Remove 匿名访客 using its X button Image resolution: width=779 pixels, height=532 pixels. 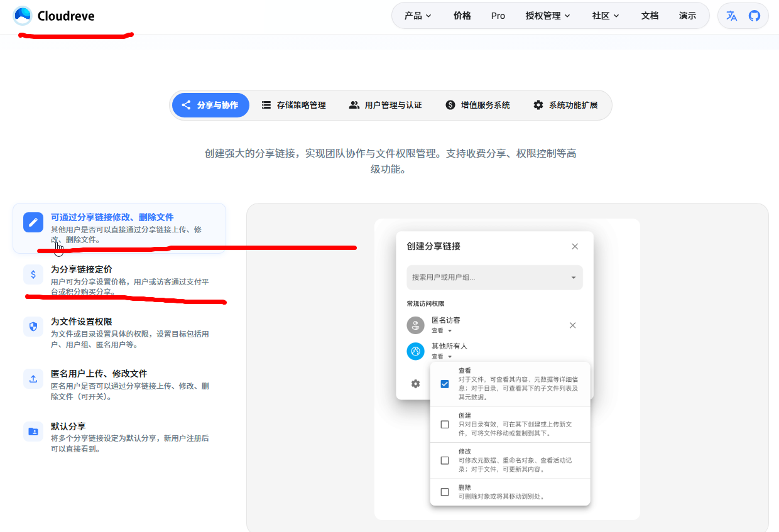572,325
